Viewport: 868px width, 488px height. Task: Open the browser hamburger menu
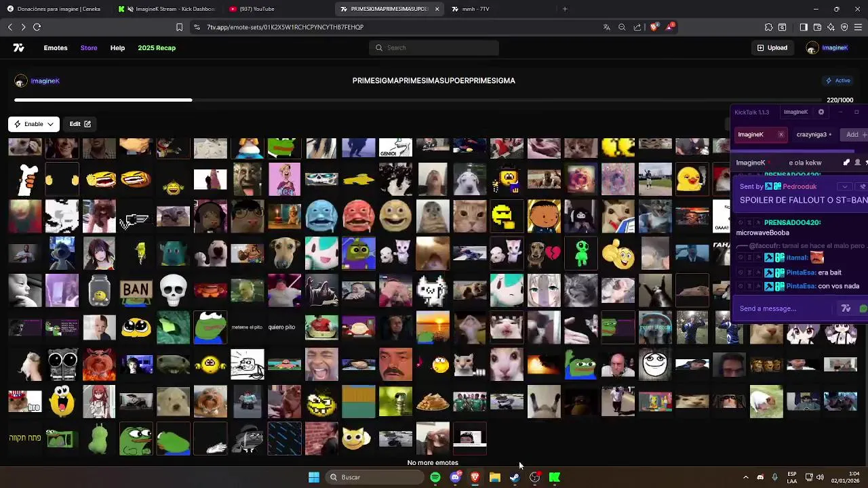coord(859,27)
